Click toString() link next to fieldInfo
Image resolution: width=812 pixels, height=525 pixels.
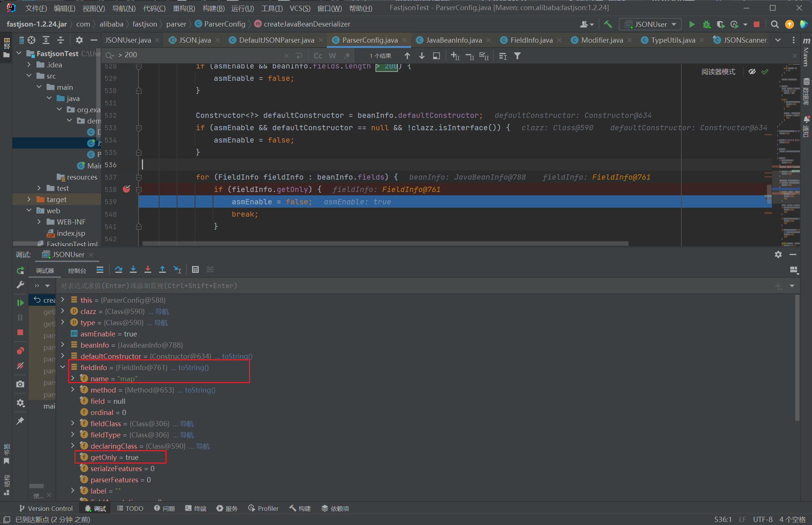click(x=193, y=367)
